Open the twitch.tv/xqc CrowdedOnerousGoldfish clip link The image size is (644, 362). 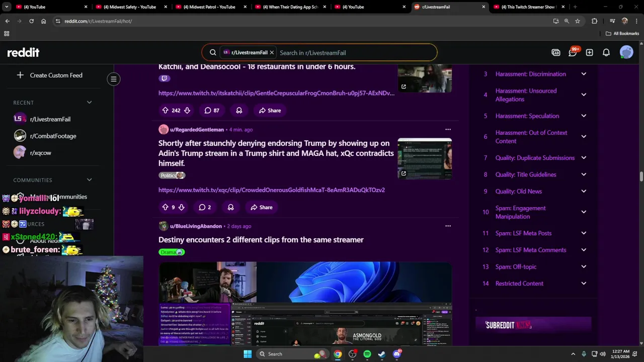point(272,190)
